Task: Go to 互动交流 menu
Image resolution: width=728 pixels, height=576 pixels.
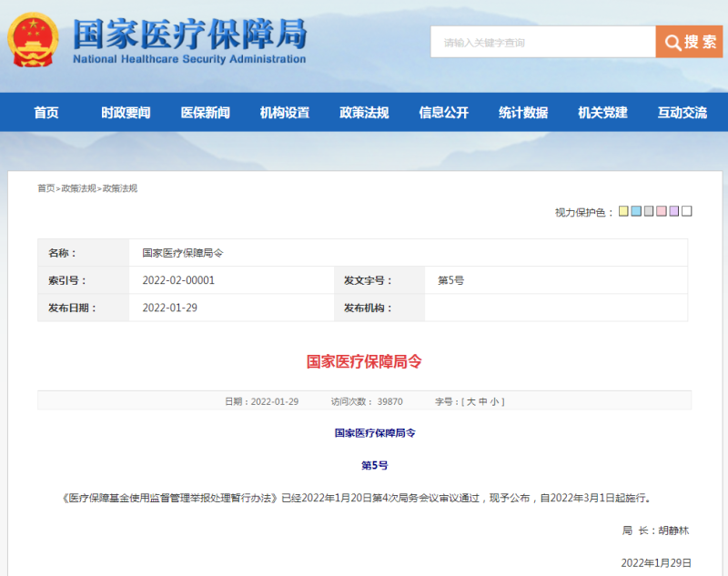Action: click(682, 113)
